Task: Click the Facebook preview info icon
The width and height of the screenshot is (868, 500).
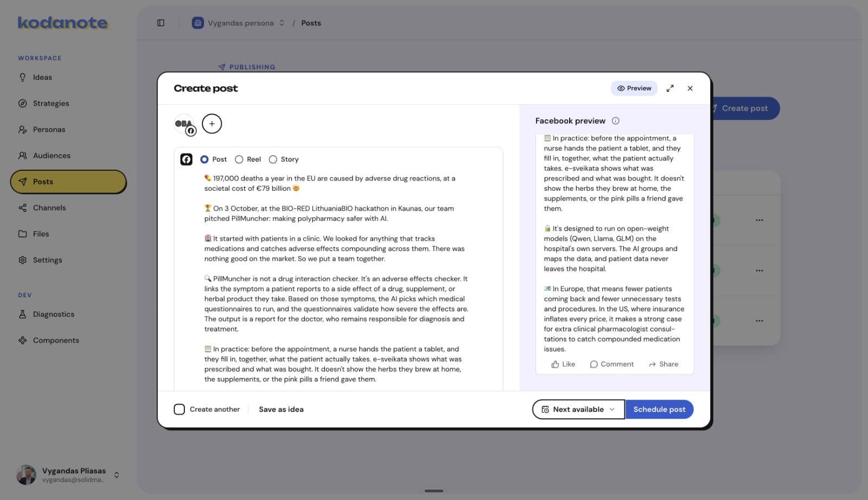Action: [615, 120]
